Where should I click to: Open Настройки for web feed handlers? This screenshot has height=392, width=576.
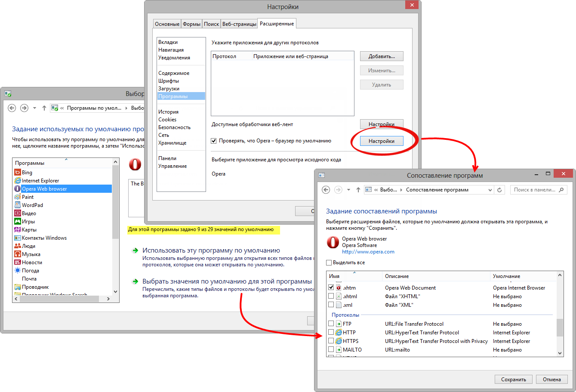[x=382, y=124]
